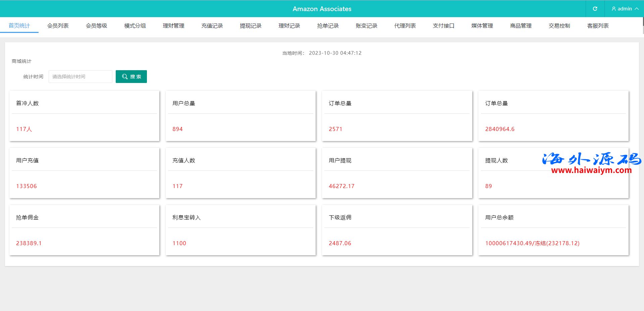Open the 会员等级 tab
This screenshot has width=644, height=311.
(x=96, y=26)
